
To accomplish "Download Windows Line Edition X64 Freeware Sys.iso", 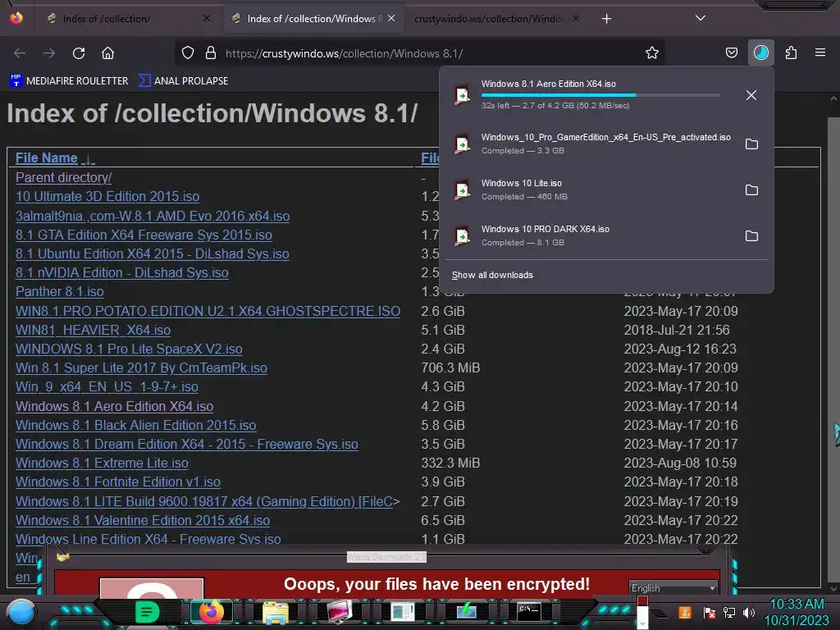I will 148,539.
